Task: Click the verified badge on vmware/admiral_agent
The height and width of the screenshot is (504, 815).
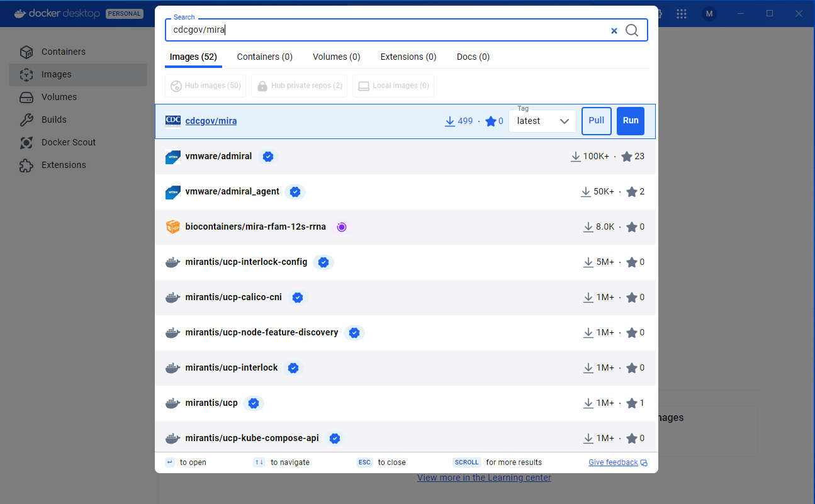Action: point(295,192)
